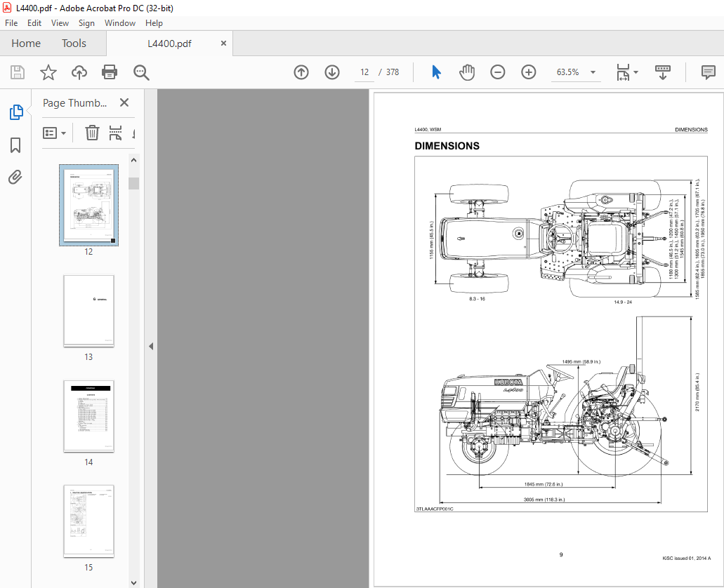Click the '8.3 - 16' tire size label
724x588 pixels.
(x=477, y=299)
